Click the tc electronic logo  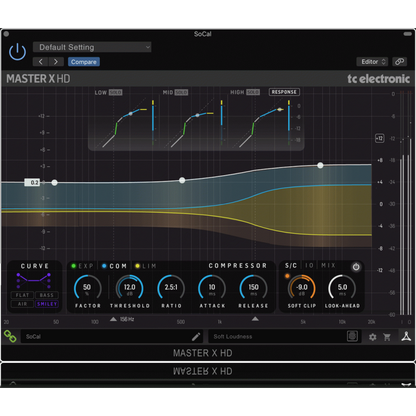[x=379, y=79]
